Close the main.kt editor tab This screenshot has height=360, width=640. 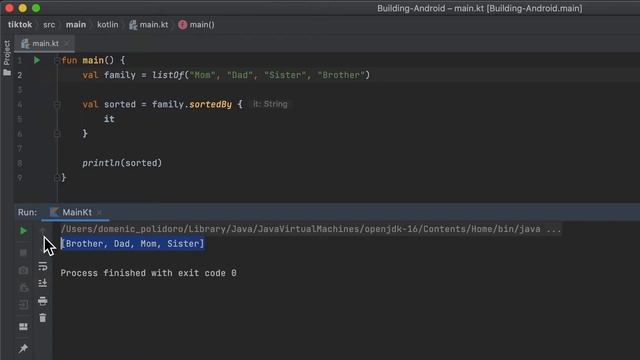pos(67,43)
